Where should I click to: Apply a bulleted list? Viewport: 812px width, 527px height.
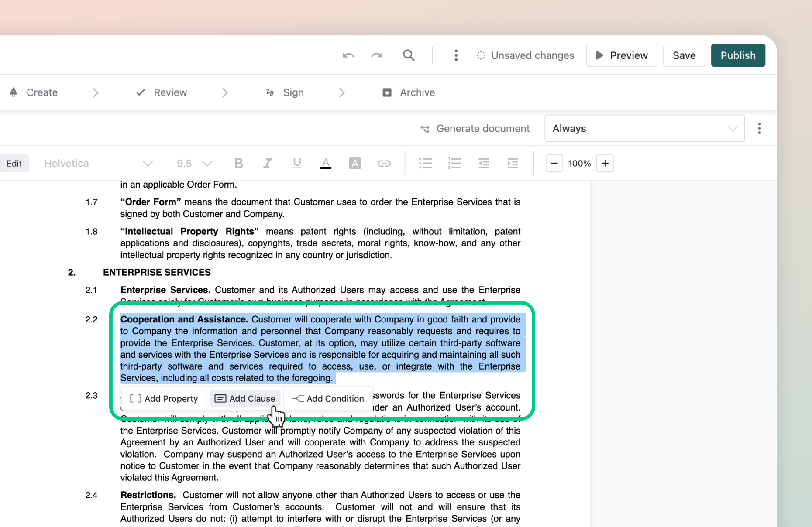425,163
